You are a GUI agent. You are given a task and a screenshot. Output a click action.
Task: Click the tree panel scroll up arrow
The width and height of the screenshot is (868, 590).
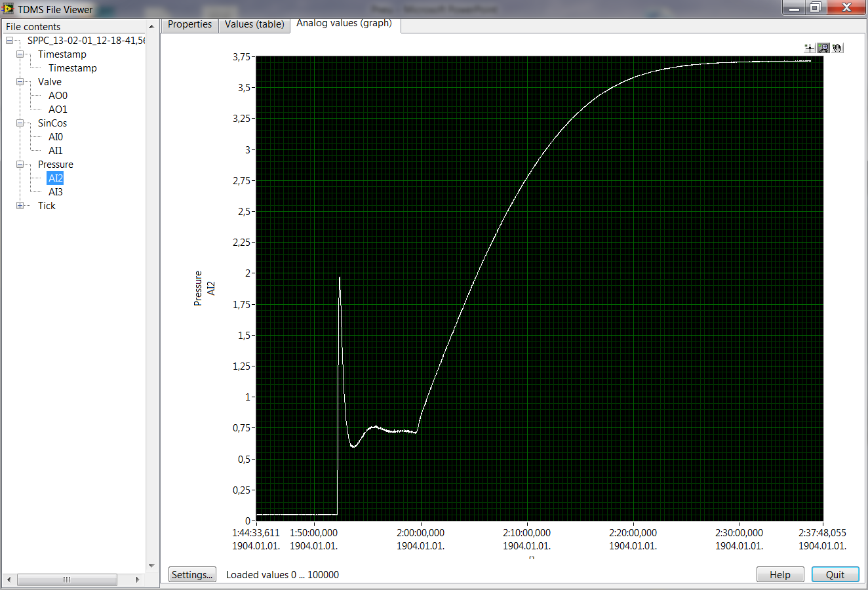[x=151, y=27]
